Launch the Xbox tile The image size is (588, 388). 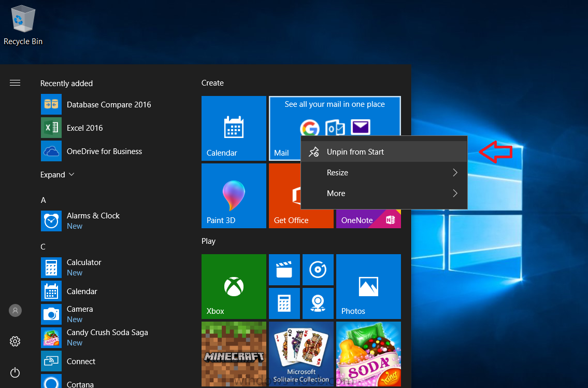click(234, 286)
